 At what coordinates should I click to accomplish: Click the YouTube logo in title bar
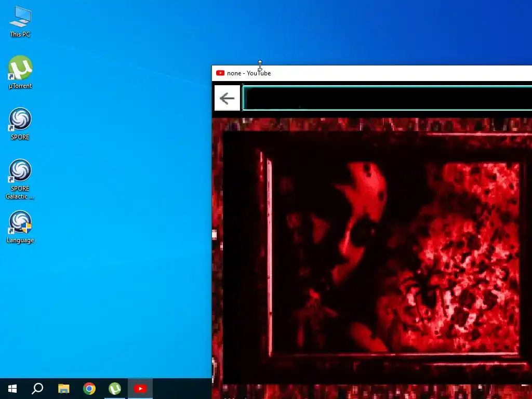[220, 73]
